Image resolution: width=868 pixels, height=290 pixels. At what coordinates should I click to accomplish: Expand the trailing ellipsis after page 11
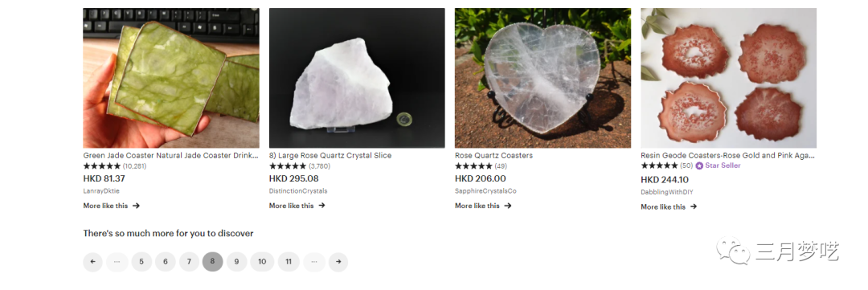(x=314, y=262)
